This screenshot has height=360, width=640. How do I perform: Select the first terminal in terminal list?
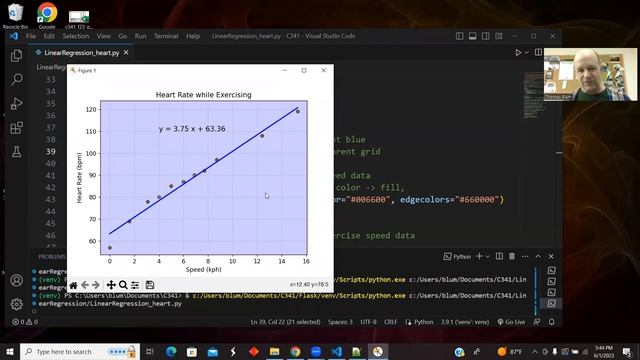coord(551,270)
